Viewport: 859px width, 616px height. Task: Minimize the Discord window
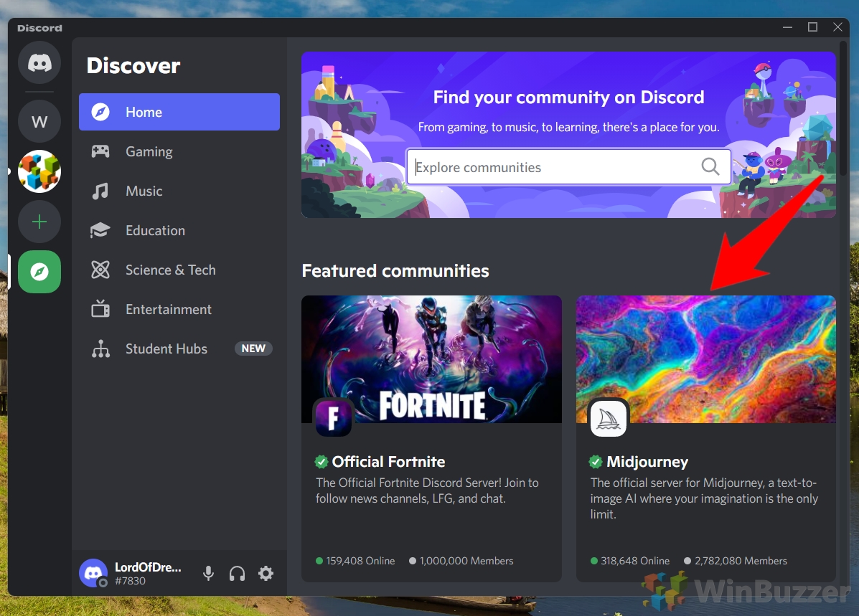(x=787, y=27)
